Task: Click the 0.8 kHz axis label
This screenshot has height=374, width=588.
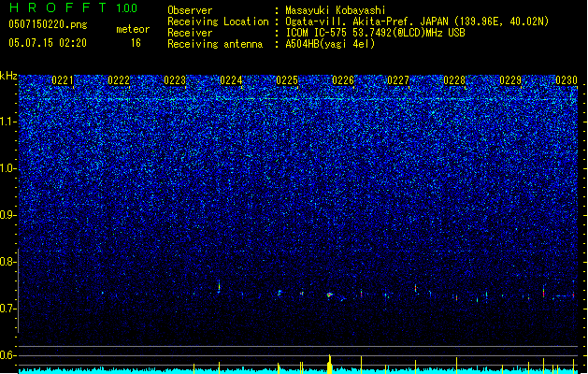Action: pos(7,262)
